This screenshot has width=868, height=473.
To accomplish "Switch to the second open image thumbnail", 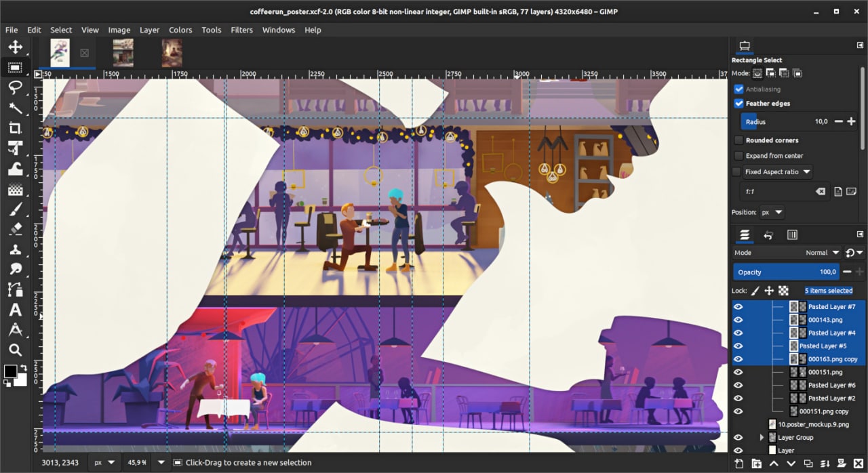I will [x=123, y=53].
